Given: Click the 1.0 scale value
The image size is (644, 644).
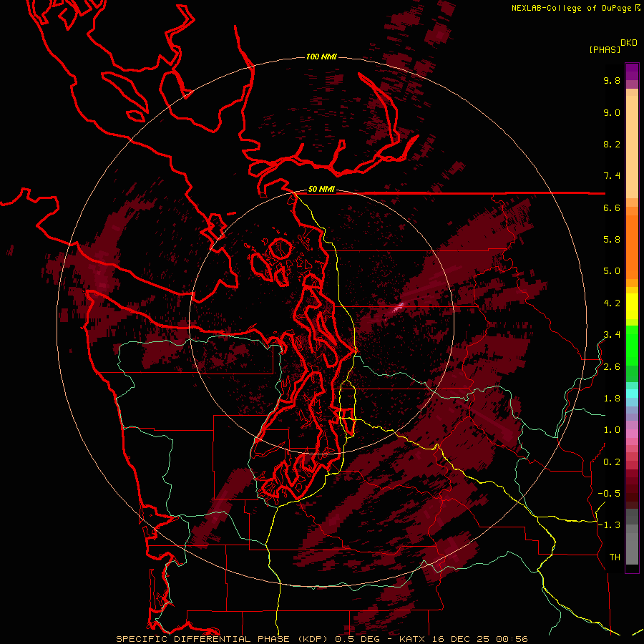Looking at the screenshot, I should [612, 430].
